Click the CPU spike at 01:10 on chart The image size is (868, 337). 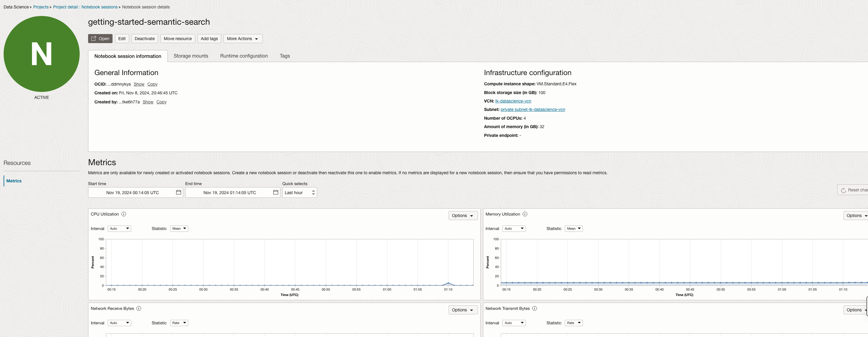click(448, 283)
